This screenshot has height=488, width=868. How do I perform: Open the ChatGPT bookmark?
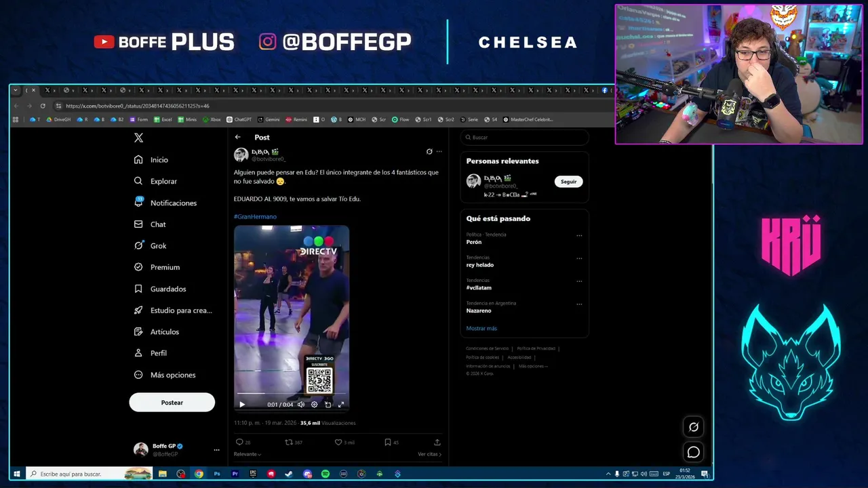pyautogui.click(x=239, y=119)
